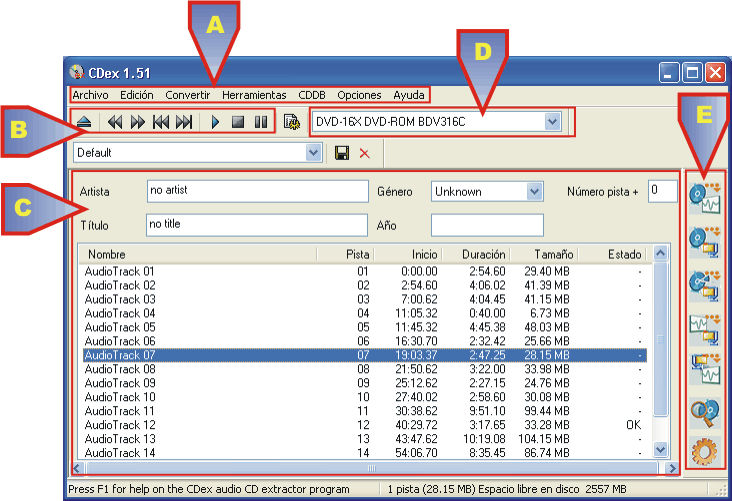Image resolution: width=732 pixels, height=501 pixels.
Task: Open the Default profile dropdown
Action: pyautogui.click(x=314, y=153)
